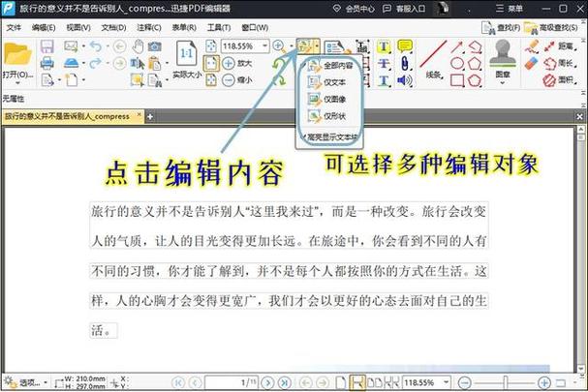The image size is (588, 392).
Task: Open the 表单(R) menu
Action: point(184,27)
